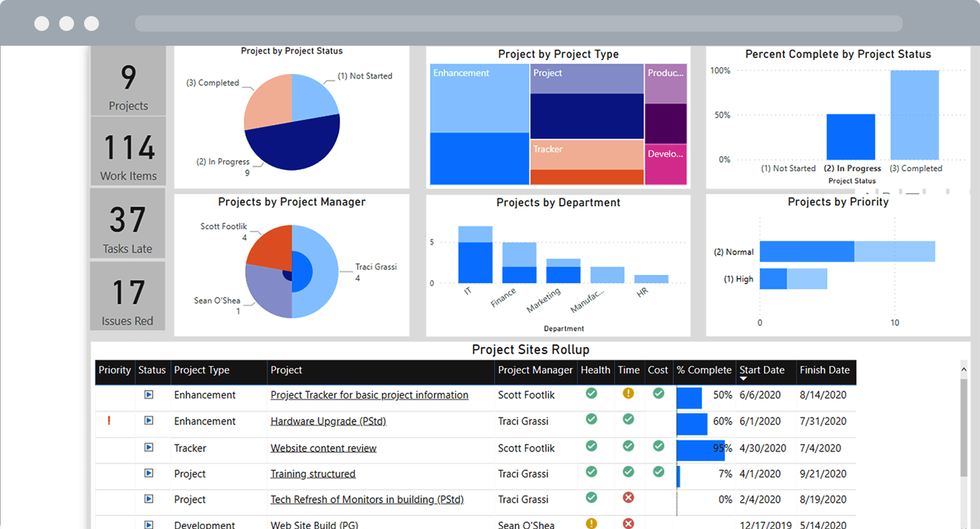
Task: Click the red Time error icon on Web Site Build row
Action: 628,524
